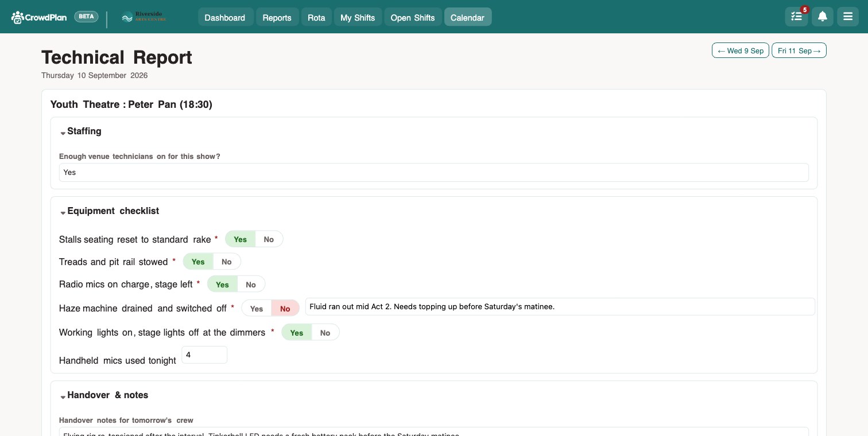Set Working lights on to No
The image size is (868, 436).
325,333
